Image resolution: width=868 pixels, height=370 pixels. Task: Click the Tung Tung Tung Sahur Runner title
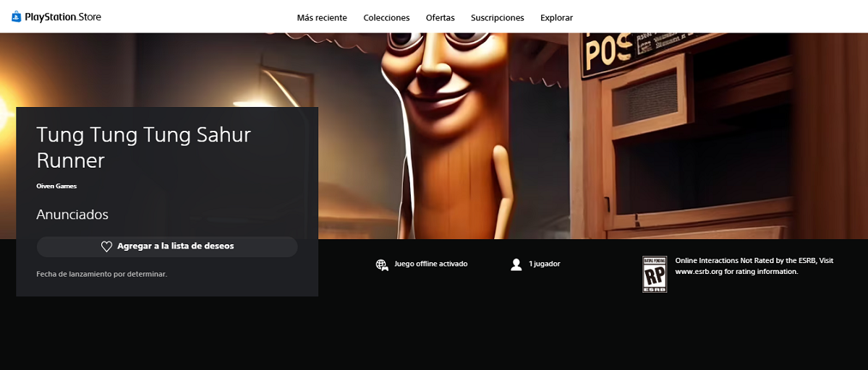(143, 147)
